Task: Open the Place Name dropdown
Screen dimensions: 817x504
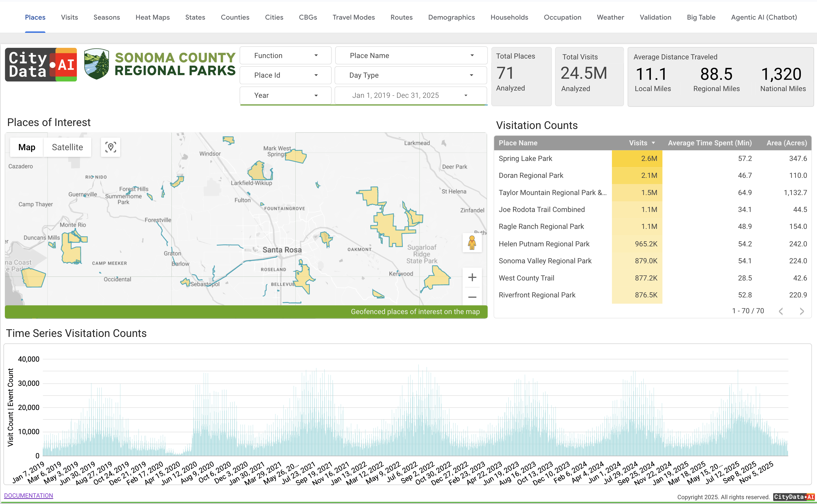Action: click(411, 56)
